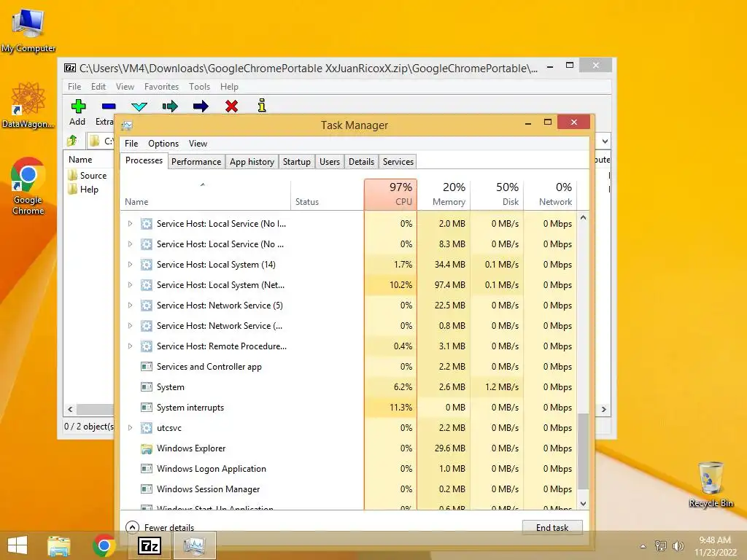The height and width of the screenshot is (560, 747).
Task: Click the End task button
Action: [552, 527]
